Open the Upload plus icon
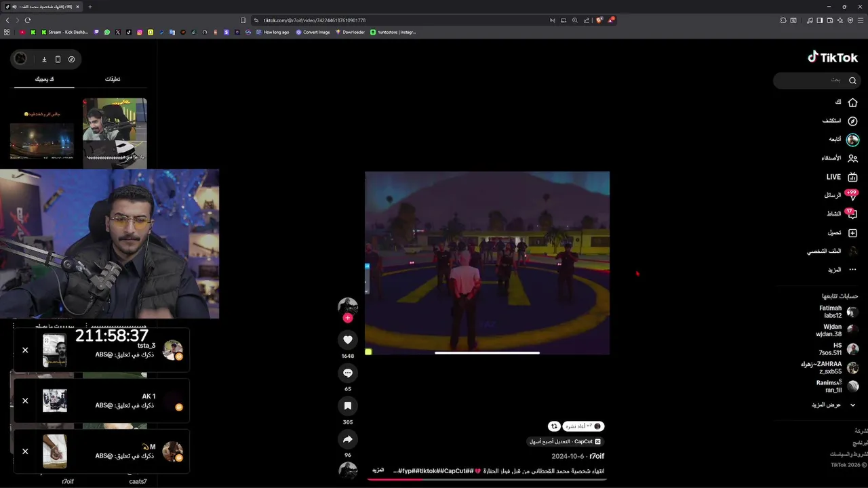 click(852, 232)
